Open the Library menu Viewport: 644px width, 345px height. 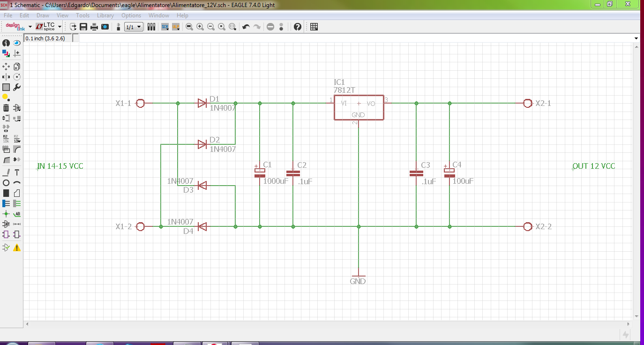[105, 15]
